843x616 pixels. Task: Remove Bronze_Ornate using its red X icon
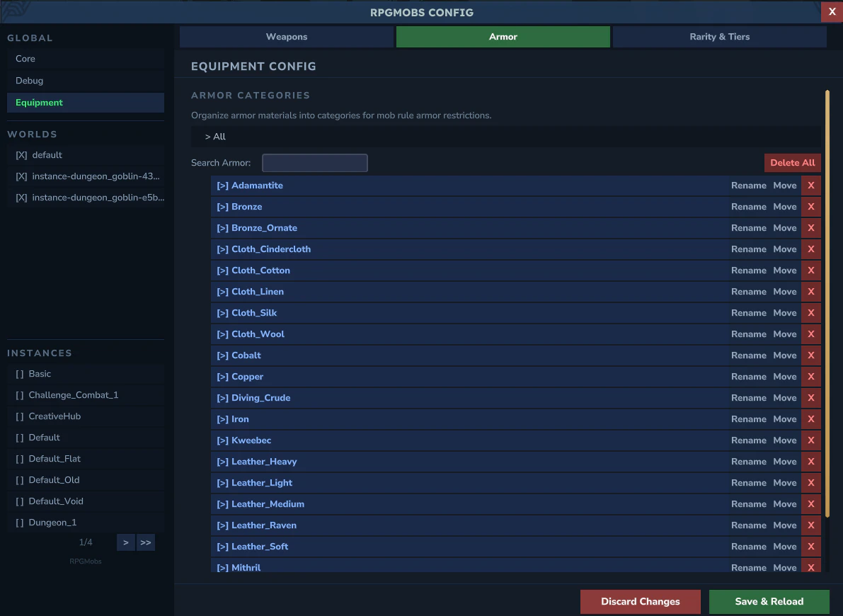(810, 227)
